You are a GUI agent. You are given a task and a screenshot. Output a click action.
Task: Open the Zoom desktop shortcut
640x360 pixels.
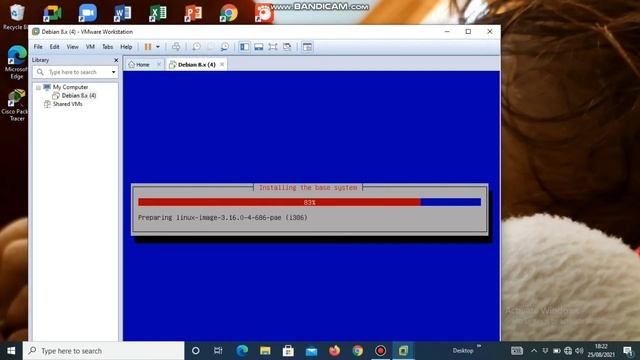click(x=87, y=13)
